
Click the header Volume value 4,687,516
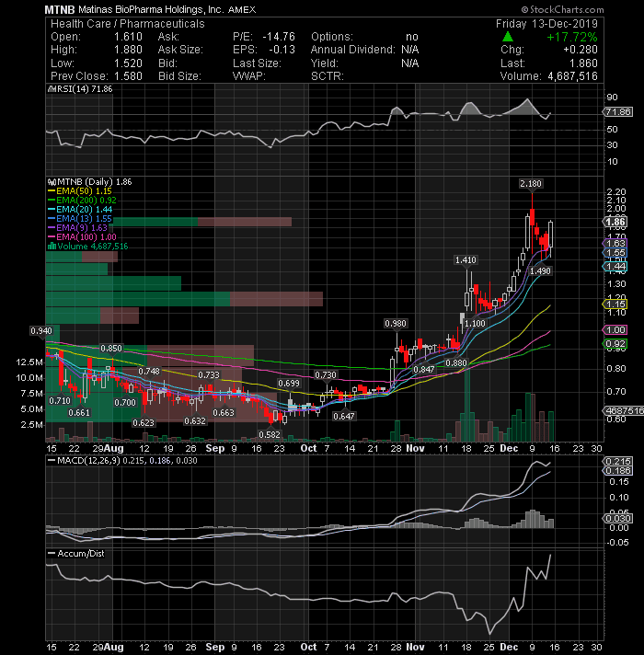point(571,76)
